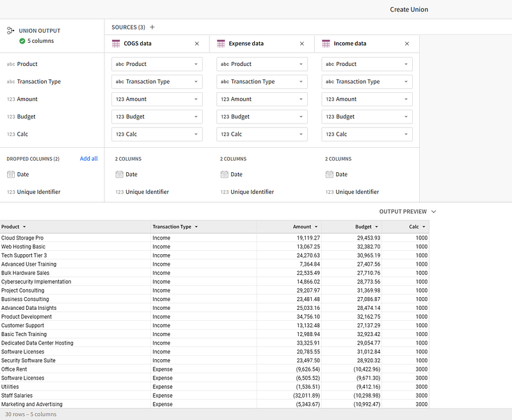Open COGS data Amount dropdown

click(x=157, y=99)
